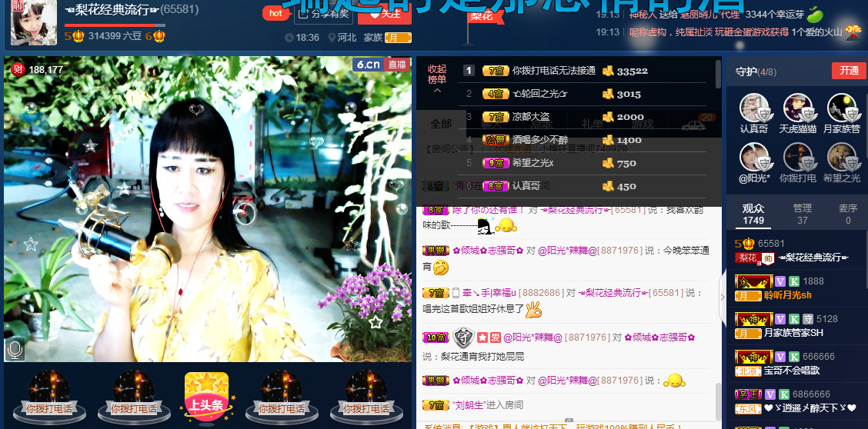Click the 梨花 flag icon
Image resolution: width=868 pixels, height=429 pixels.
(x=482, y=17)
